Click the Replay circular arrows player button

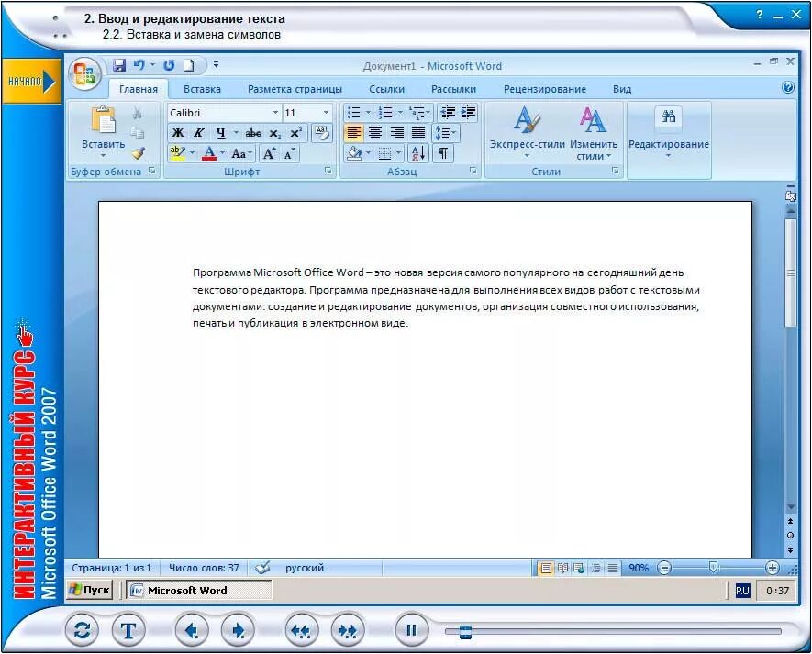(x=83, y=630)
